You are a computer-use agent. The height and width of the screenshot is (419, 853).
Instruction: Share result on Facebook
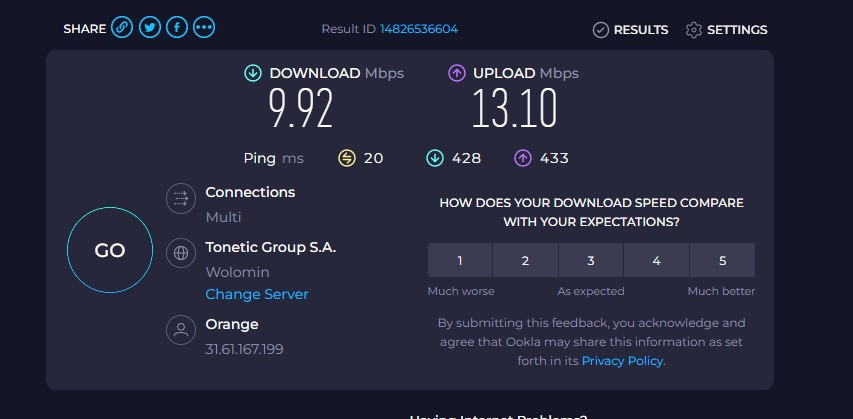point(177,28)
